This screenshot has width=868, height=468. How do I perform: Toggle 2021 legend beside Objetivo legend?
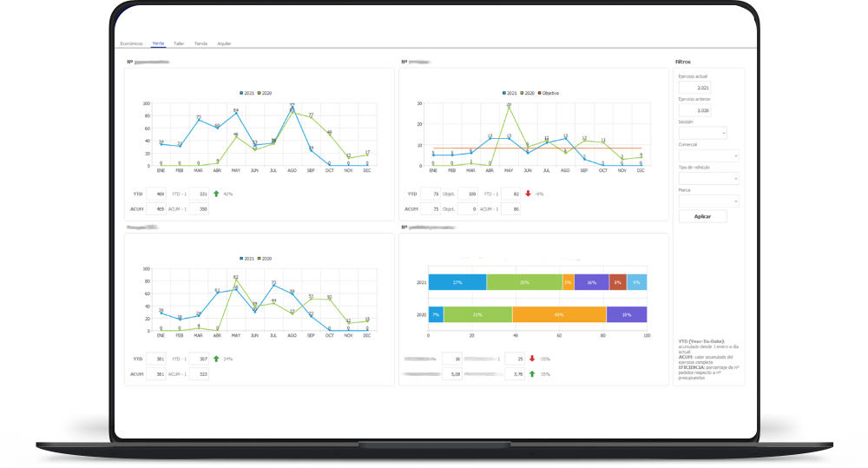510,93
